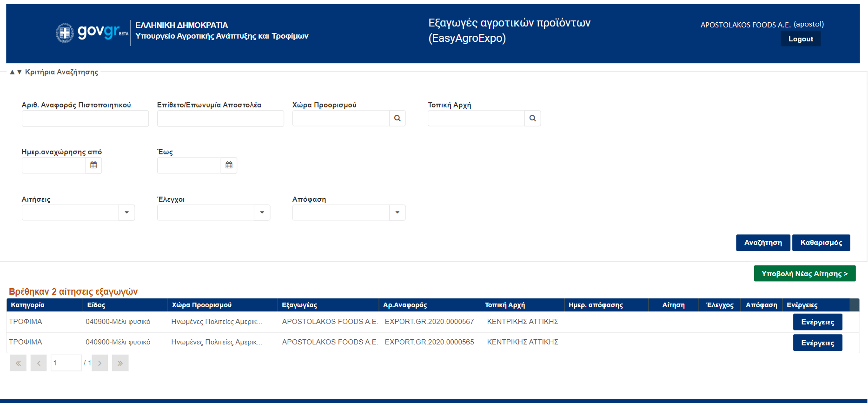Open the Χώρα Προορισμού search lookup
Viewport: 868px width, 403px height.
[x=398, y=118]
